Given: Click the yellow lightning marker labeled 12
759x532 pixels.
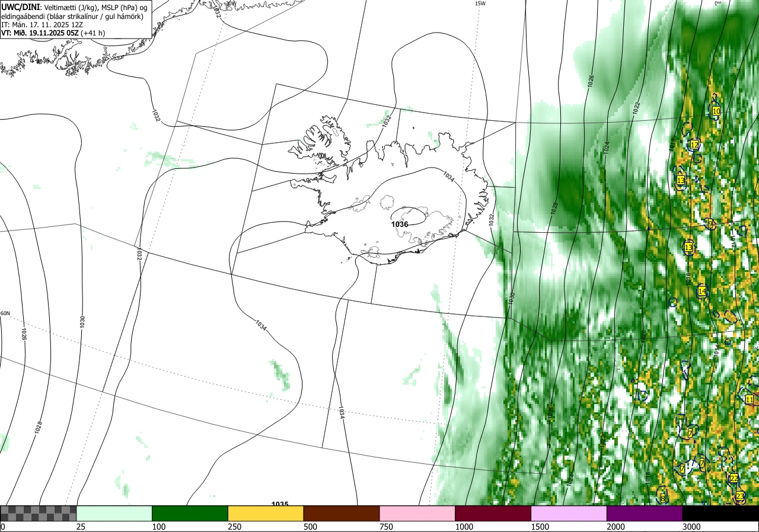Looking at the screenshot, I should [x=694, y=145].
